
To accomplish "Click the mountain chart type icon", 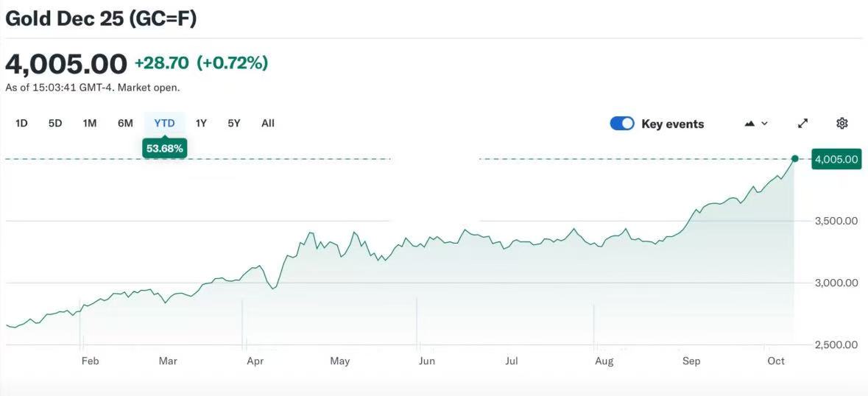I will tap(749, 124).
